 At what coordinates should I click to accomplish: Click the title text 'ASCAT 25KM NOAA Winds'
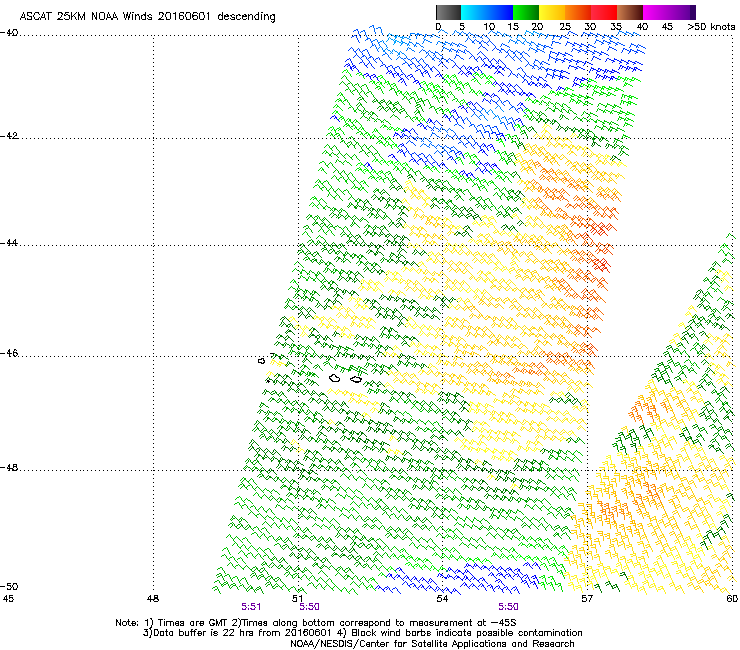point(86,17)
